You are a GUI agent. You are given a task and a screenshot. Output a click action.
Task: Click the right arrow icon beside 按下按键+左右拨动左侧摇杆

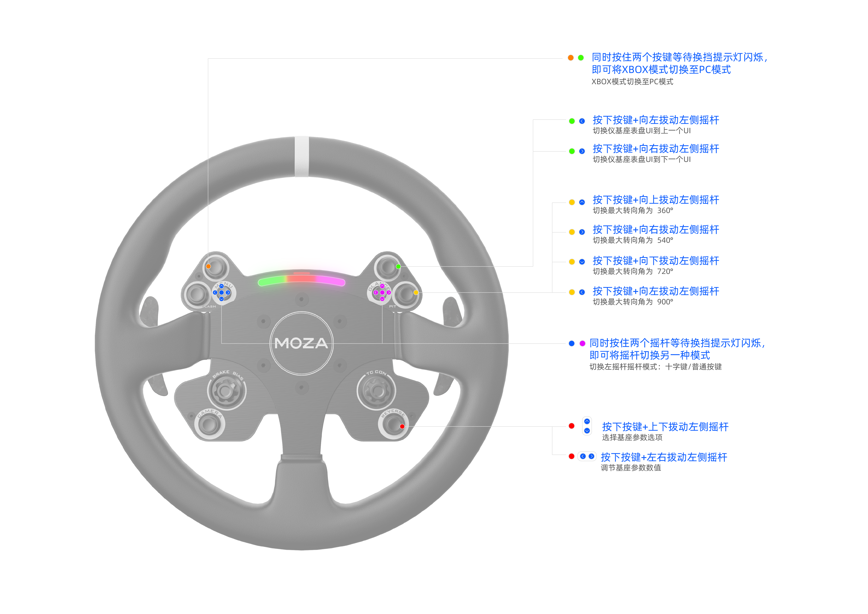592,457
